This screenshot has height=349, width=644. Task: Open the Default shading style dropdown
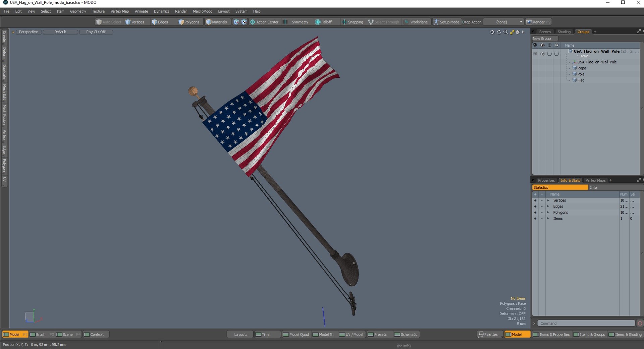click(x=60, y=32)
